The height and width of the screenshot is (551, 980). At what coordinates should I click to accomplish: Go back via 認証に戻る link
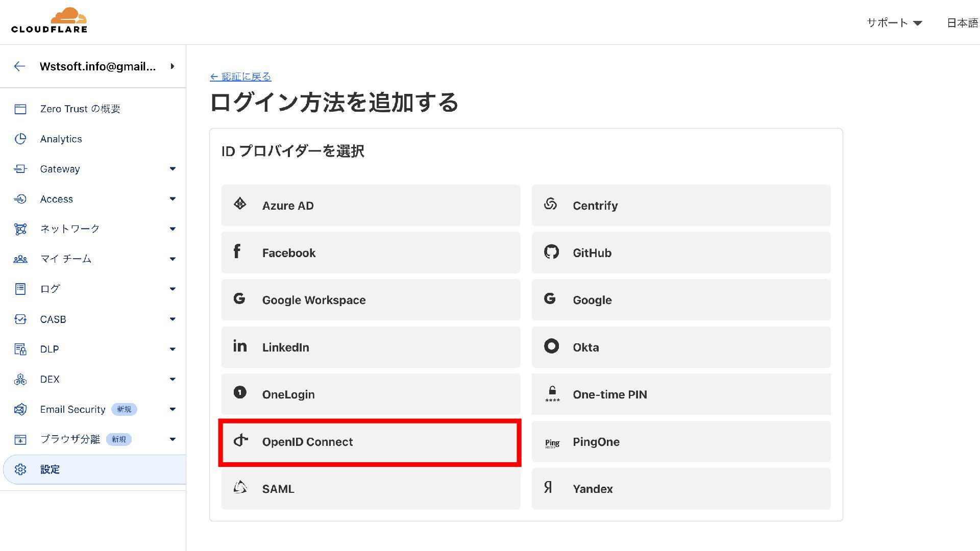[240, 77]
